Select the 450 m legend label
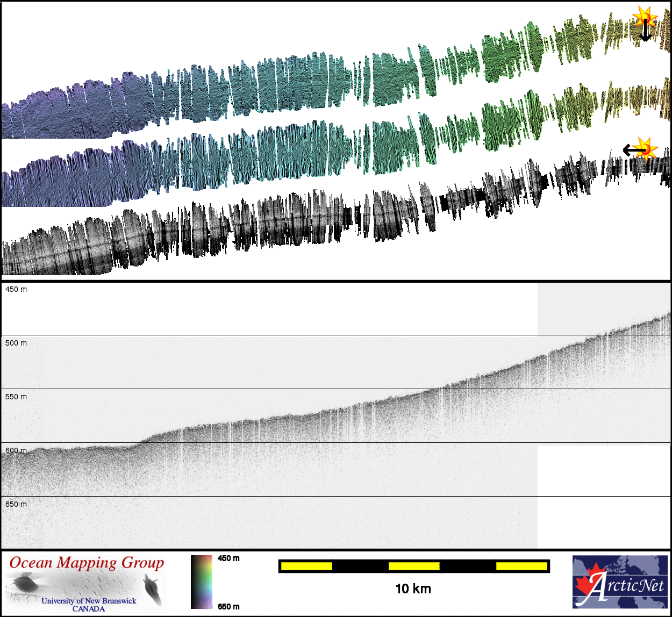This screenshot has width=672, height=617. (x=228, y=558)
